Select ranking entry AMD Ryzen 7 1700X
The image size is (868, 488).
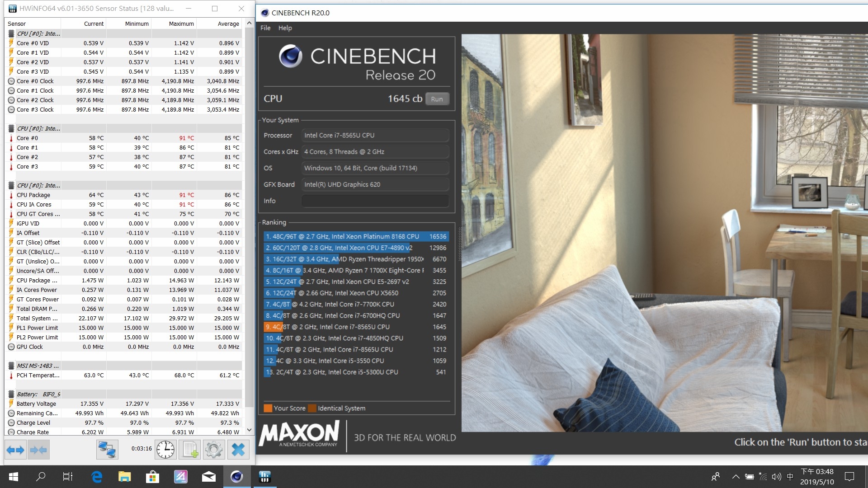click(356, 270)
